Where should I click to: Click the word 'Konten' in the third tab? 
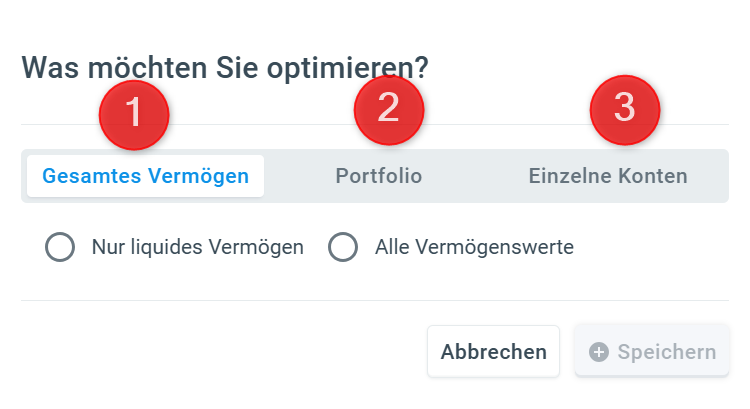(652, 176)
